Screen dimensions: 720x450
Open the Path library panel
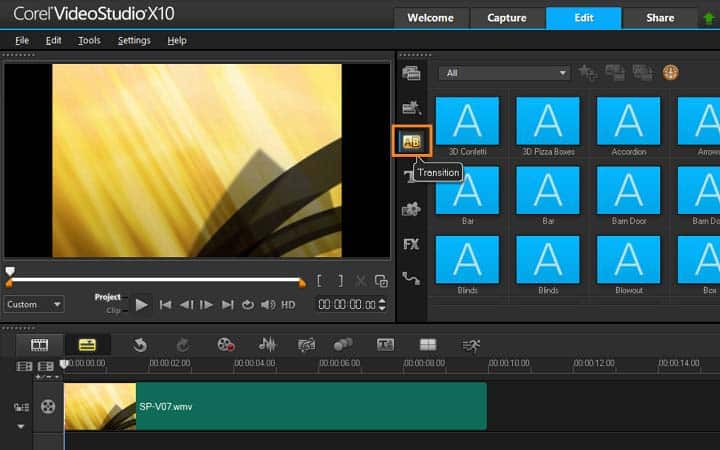tap(411, 279)
